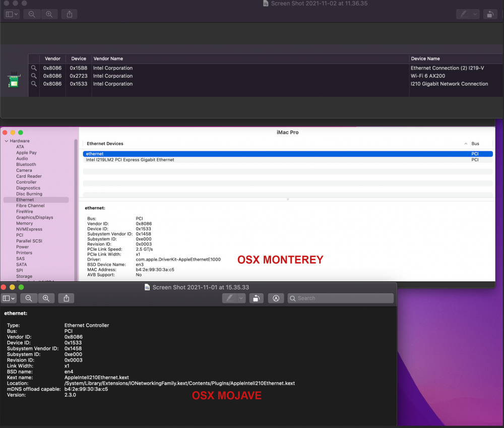Viewport: 504px width, 428px height.
Task: Rotate image in the 15.35.33 Preview window
Action: click(x=256, y=298)
